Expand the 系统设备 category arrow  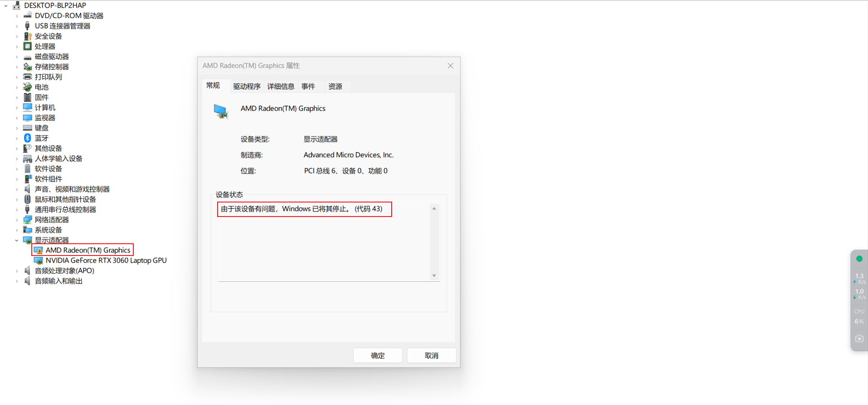click(x=17, y=230)
